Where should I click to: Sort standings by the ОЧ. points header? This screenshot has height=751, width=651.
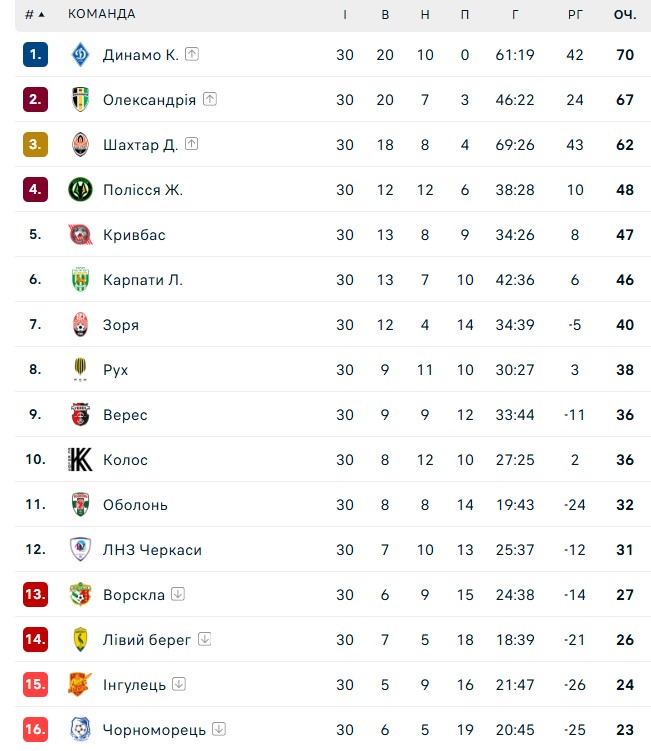tap(625, 14)
